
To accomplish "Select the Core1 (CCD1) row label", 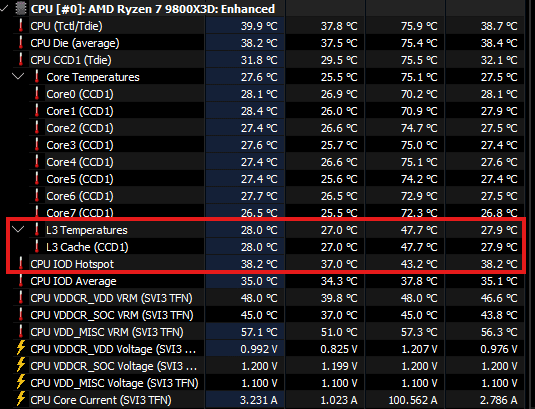I will pos(80,111).
